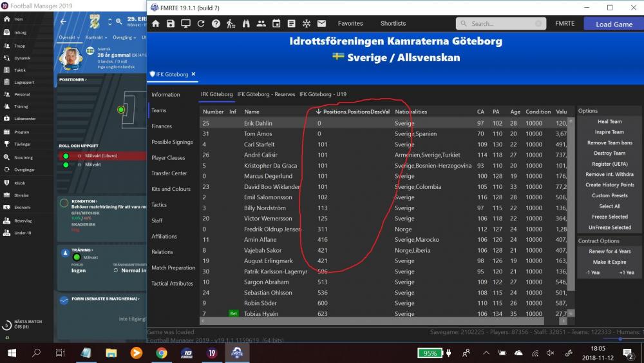The width and height of the screenshot is (644, 363).
Task: Open the Help question mark icon
Action: [x=216, y=24]
